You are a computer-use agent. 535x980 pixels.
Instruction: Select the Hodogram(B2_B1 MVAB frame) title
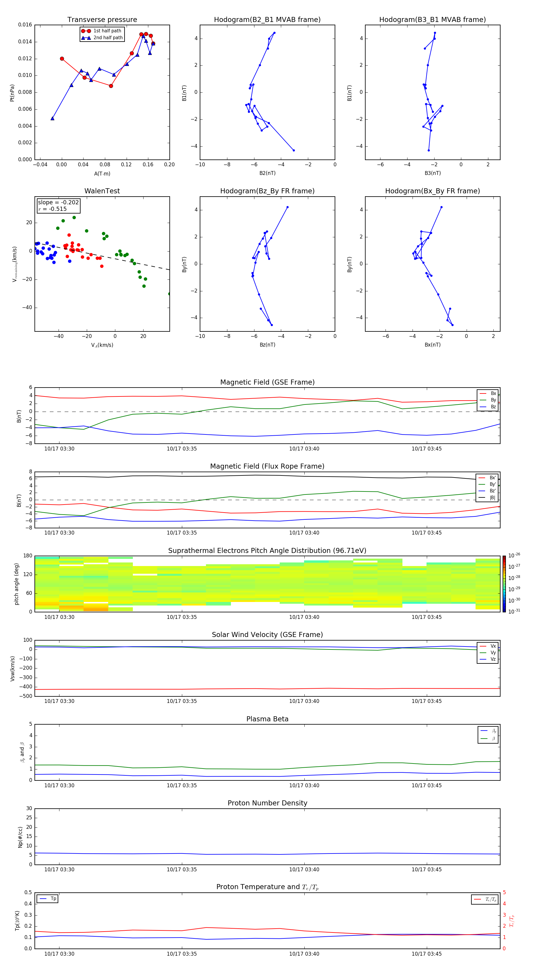click(x=267, y=19)
